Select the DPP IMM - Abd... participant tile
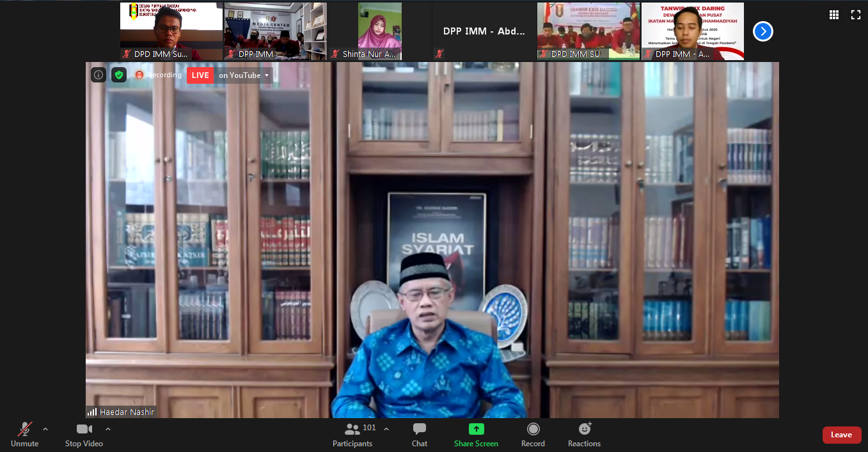This screenshot has width=868, height=452. pos(484,31)
